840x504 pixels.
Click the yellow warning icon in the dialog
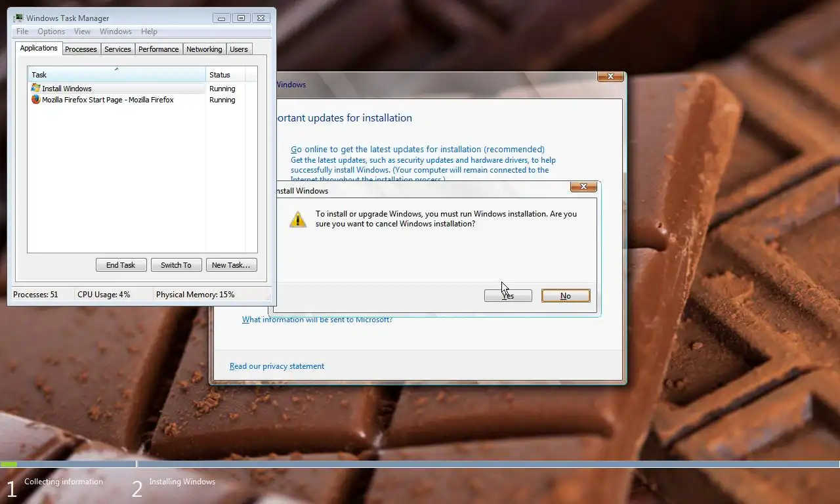pos(298,219)
